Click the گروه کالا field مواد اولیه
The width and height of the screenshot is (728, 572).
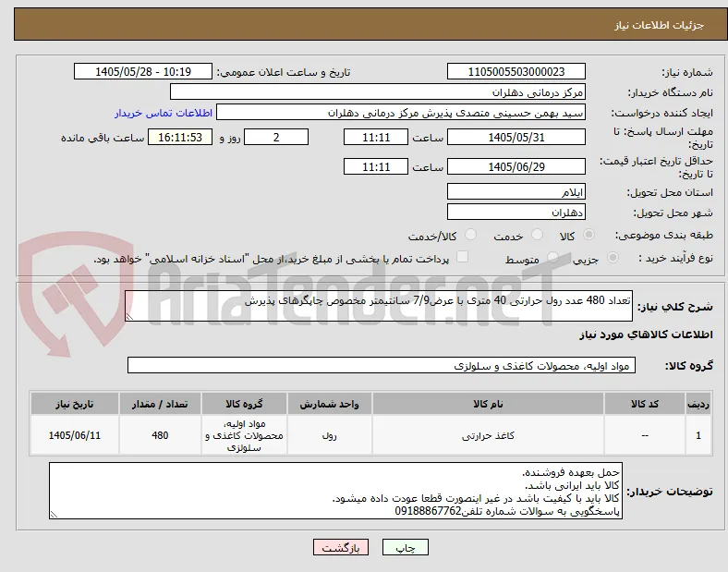[x=382, y=365]
